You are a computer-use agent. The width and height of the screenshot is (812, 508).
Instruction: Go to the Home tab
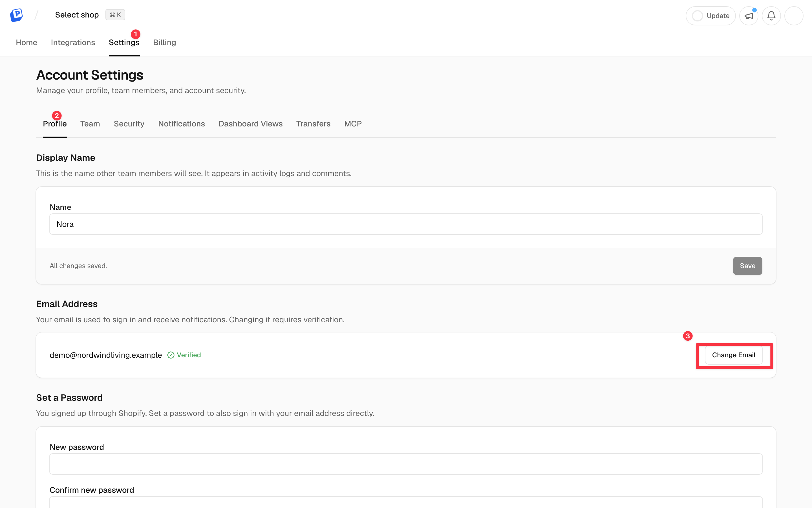tap(27, 42)
